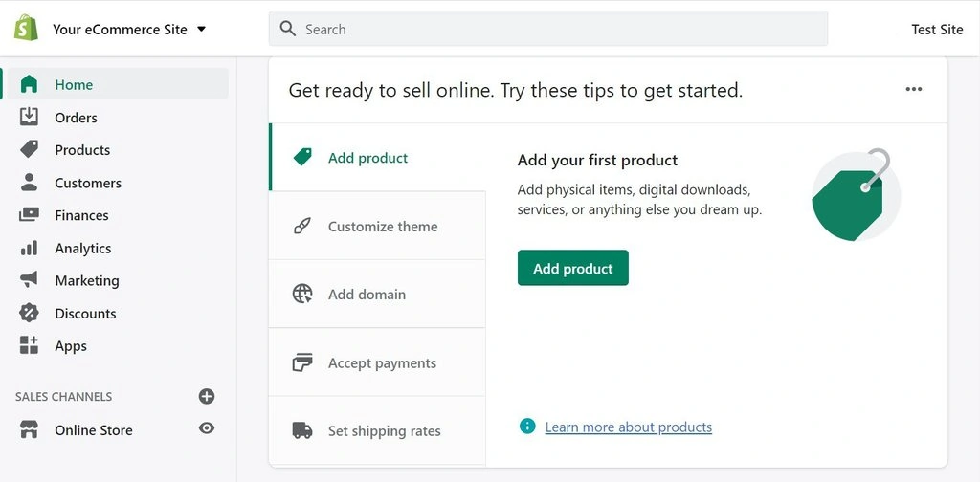Open Orders via its inbox icon
The width and height of the screenshot is (980, 482).
29,117
